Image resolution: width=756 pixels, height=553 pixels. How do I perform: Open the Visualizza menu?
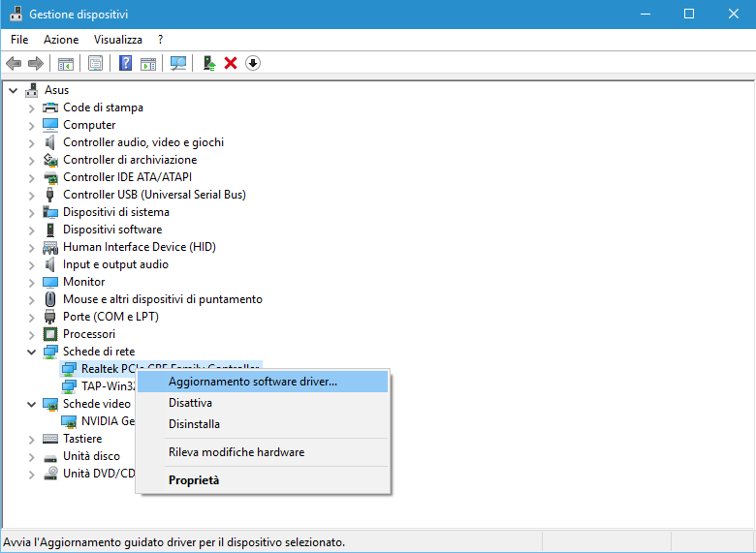click(118, 40)
